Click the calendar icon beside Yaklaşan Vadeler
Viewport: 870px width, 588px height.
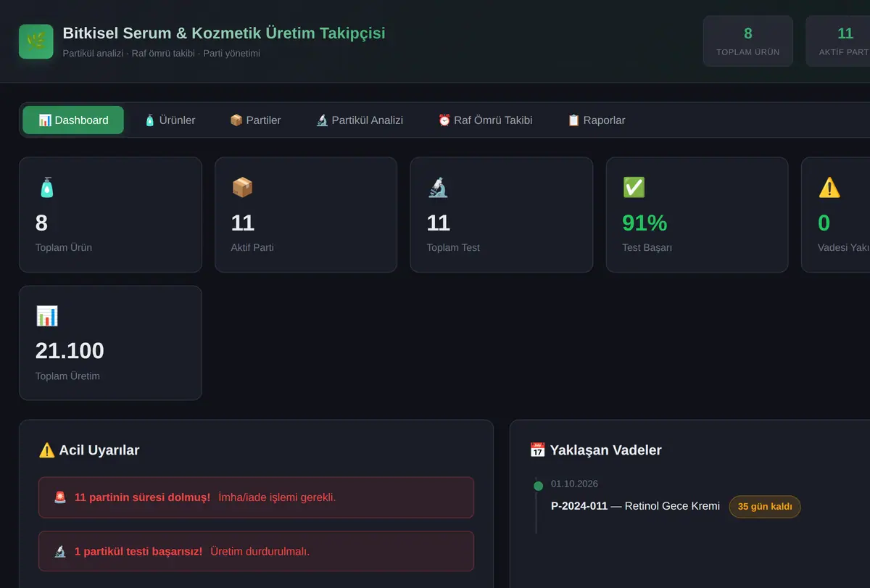coord(537,450)
